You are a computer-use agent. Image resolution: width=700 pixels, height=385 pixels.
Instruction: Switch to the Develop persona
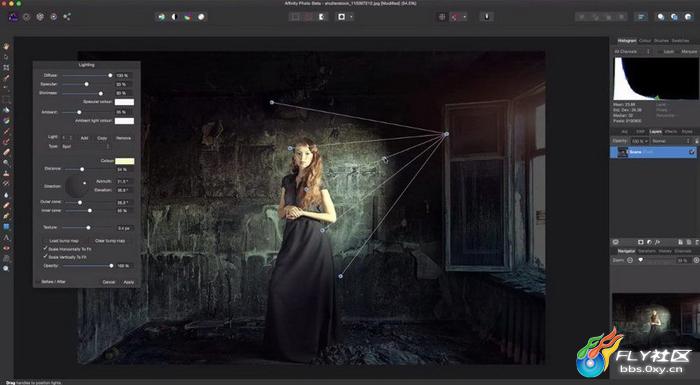tap(40, 17)
